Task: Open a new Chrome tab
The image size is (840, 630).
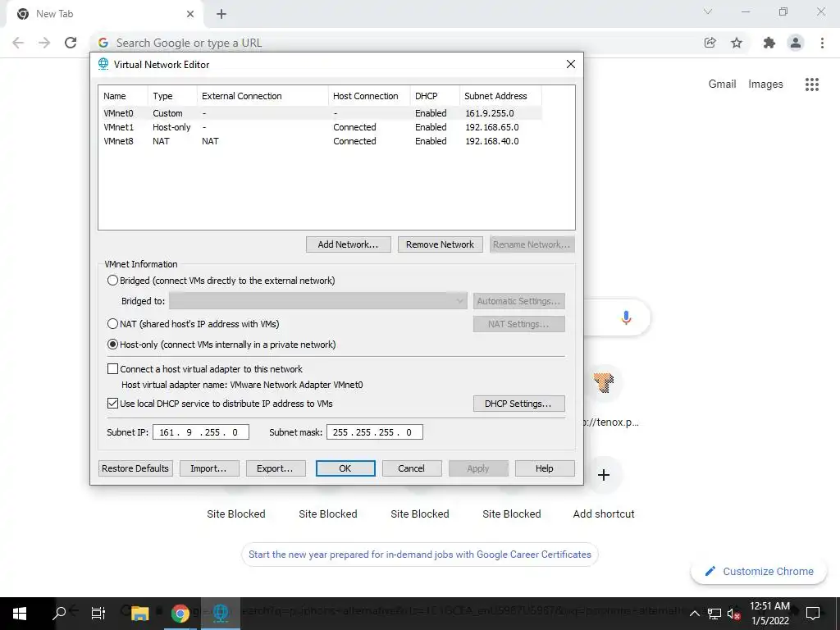Action: [221, 14]
